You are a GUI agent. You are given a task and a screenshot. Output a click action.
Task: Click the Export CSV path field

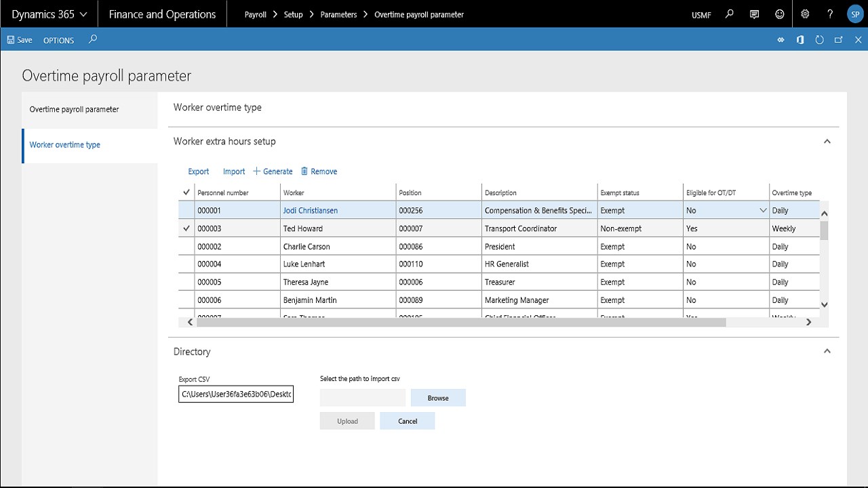point(236,394)
